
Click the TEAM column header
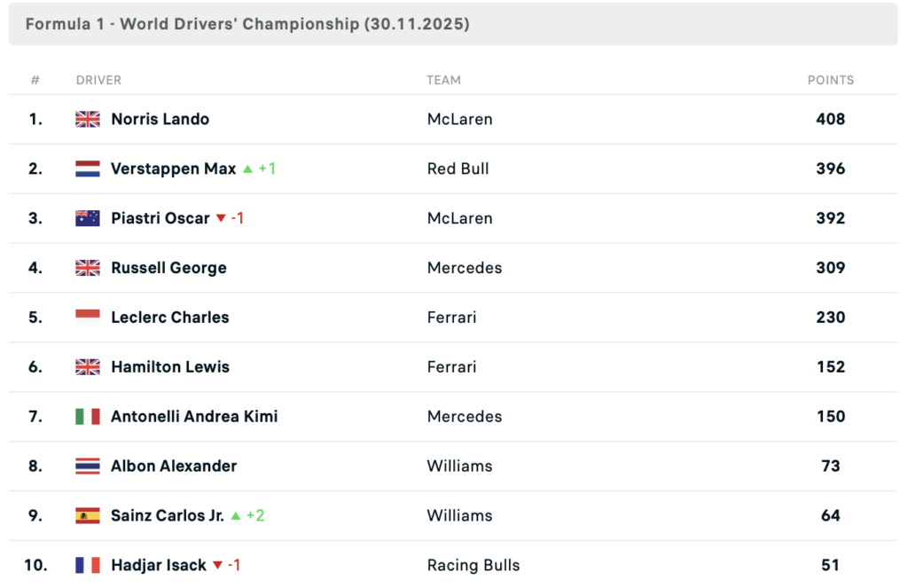443,80
